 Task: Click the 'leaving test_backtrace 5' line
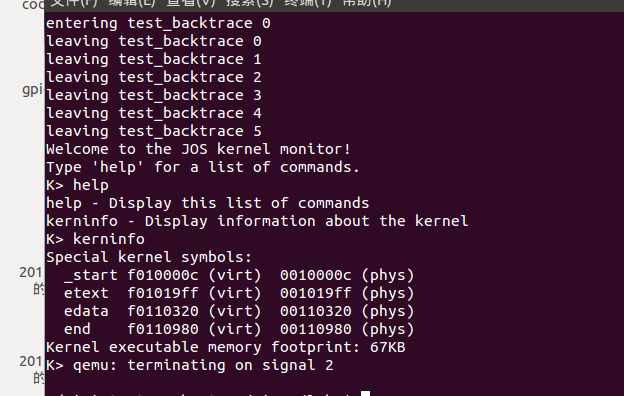coord(154,131)
